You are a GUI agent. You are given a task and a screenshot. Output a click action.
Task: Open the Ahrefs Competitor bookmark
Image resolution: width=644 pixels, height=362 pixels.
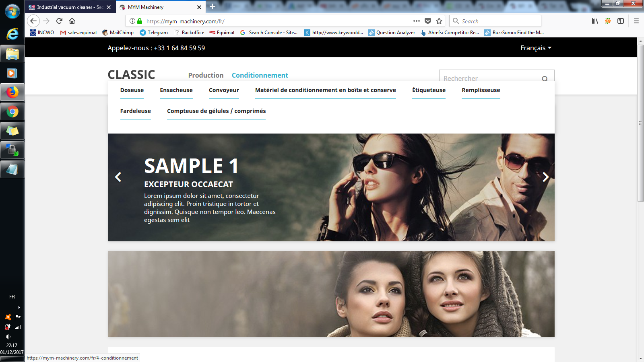(x=450, y=33)
